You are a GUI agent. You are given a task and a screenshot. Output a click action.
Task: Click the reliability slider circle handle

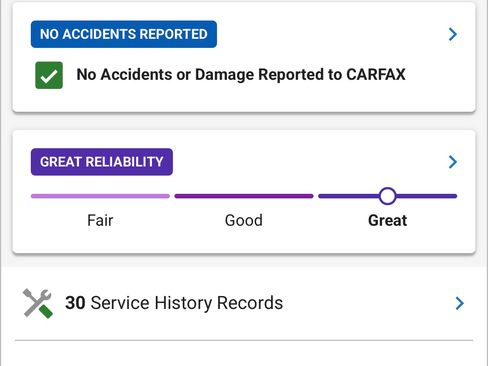tap(387, 196)
